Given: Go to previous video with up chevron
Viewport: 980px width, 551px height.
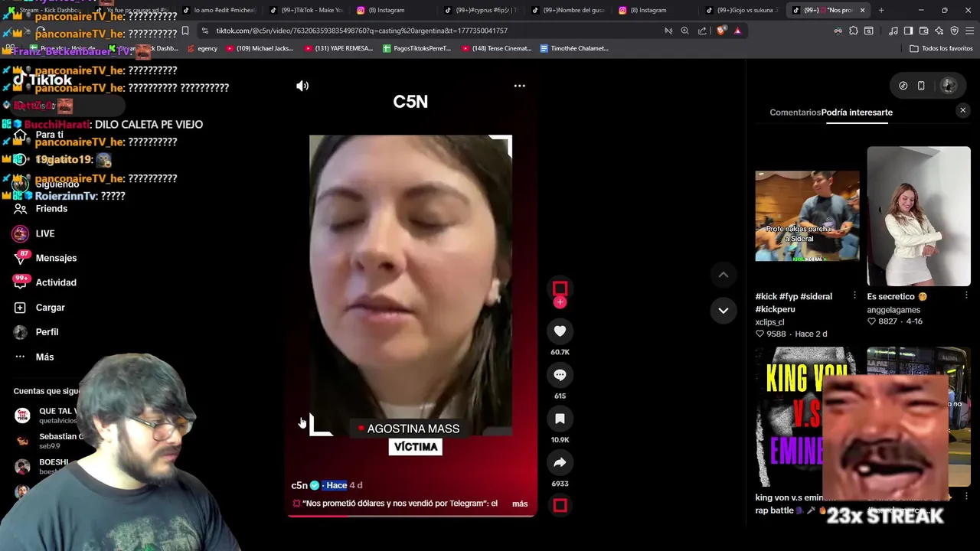Looking at the screenshot, I should click(723, 275).
